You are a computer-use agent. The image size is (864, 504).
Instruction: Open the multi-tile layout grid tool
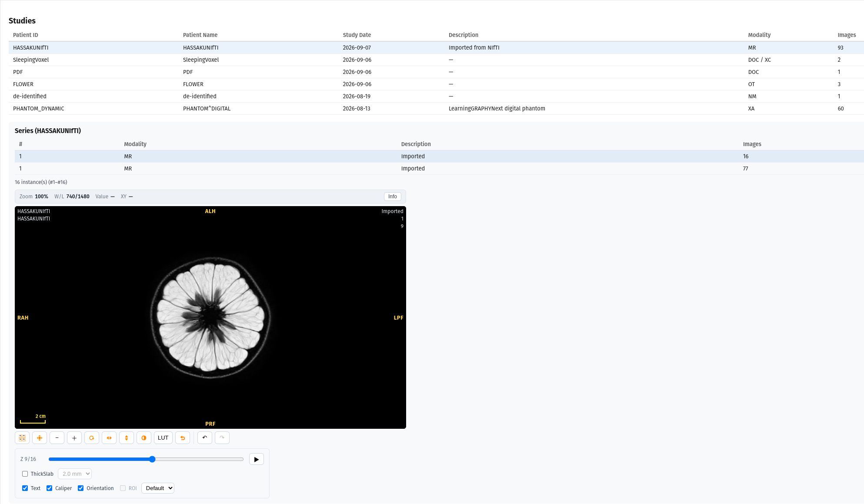(22, 438)
